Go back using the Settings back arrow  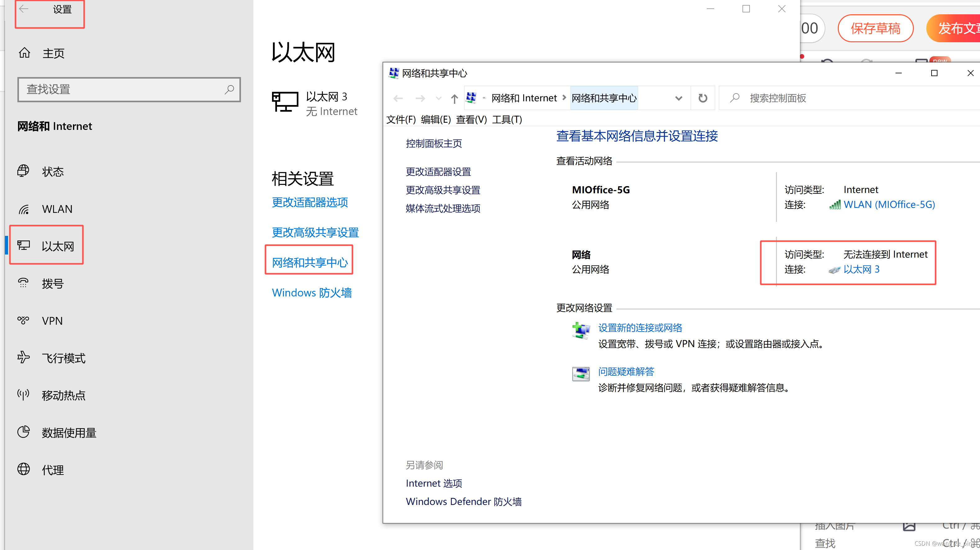(x=24, y=9)
